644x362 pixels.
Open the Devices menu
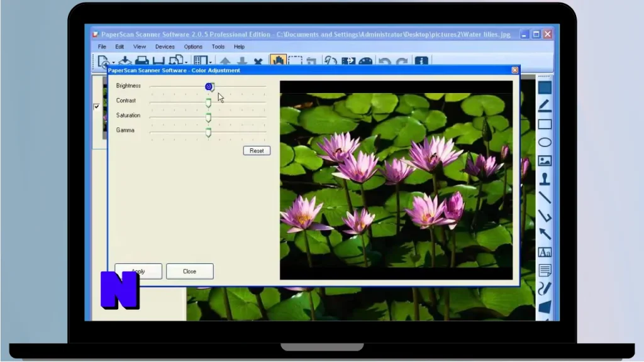(x=165, y=47)
